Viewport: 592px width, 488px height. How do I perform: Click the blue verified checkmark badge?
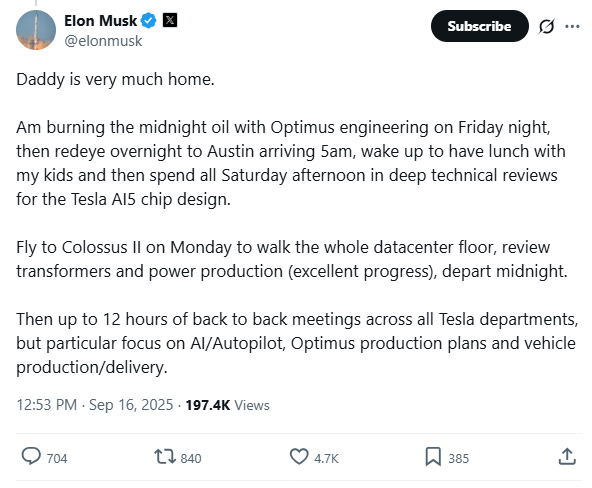click(148, 20)
